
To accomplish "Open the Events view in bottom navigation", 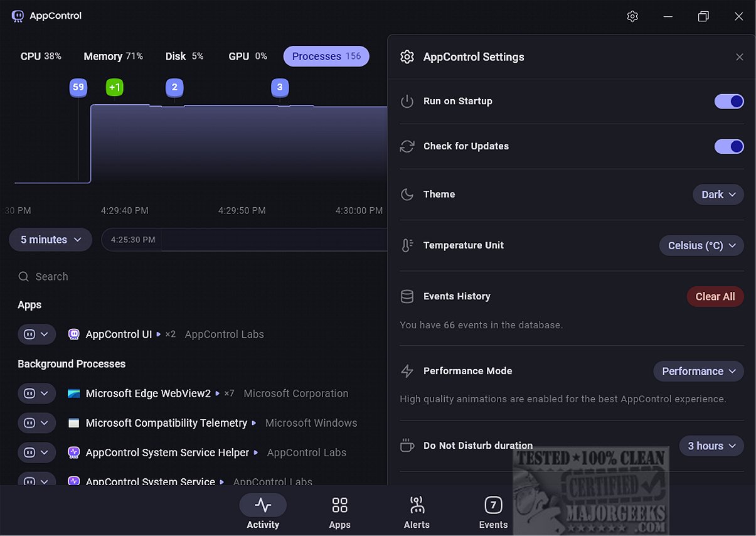I will click(493, 512).
